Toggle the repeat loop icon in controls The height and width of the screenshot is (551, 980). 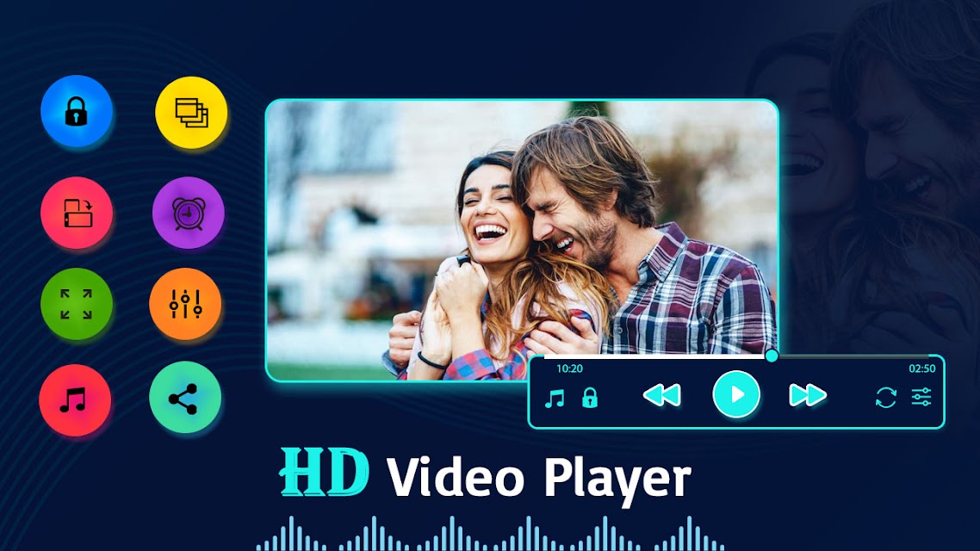885,397
